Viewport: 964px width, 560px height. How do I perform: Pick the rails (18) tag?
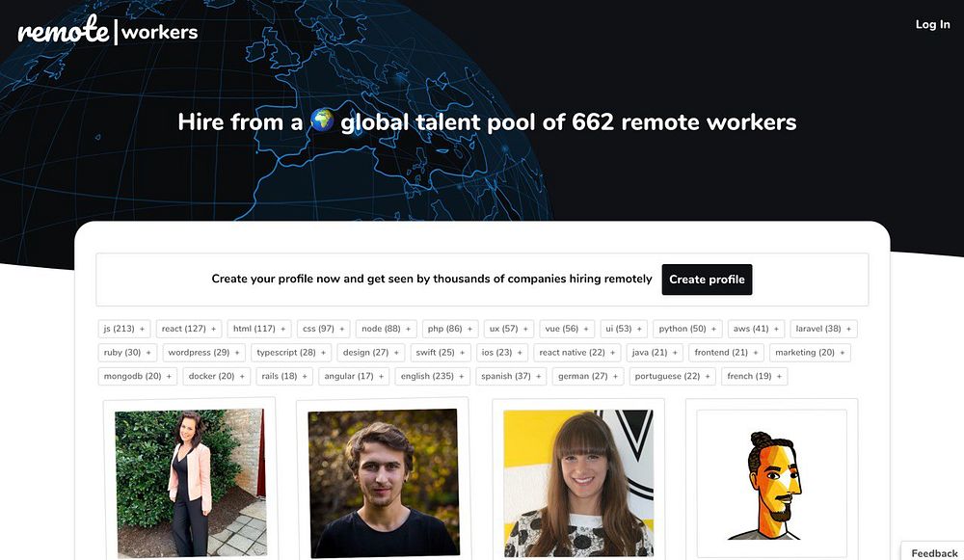point(284,376)
